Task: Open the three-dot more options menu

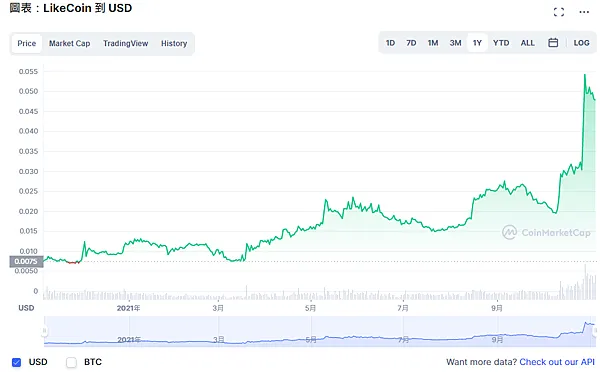Action: (584, 12)
